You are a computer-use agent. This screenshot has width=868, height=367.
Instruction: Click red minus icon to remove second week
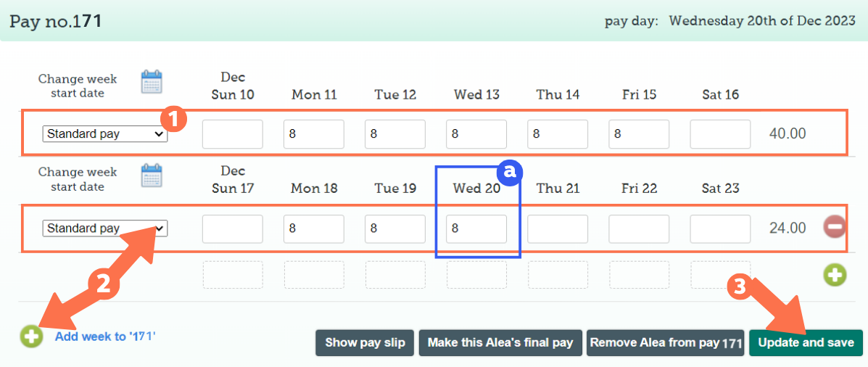point(834,227)
